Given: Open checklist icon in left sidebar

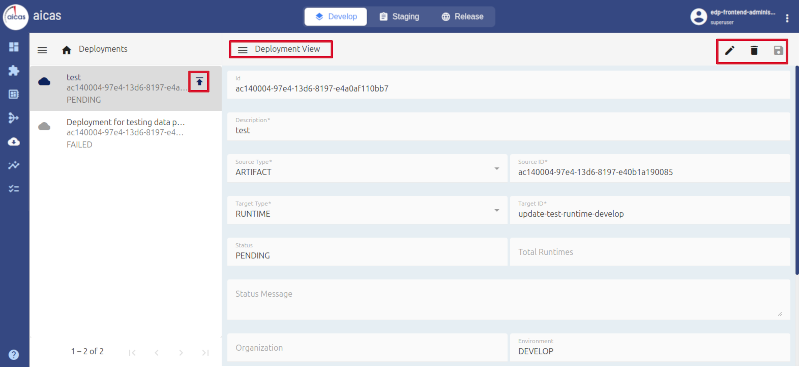Looking at the screenshot, I should point(14,189).
